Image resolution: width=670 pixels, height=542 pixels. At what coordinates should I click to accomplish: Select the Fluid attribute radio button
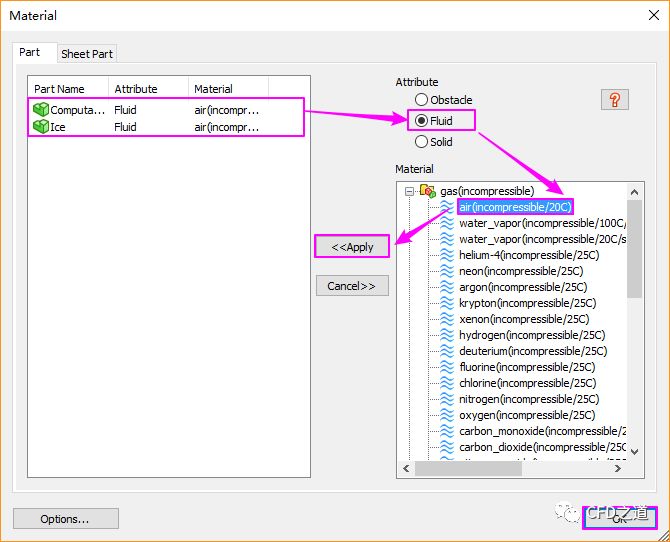(x=422, y=121)
